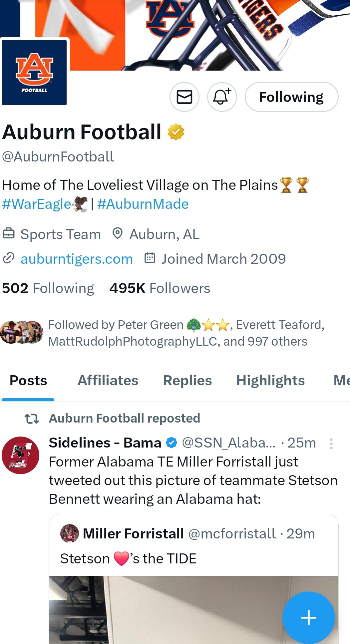This screenshot has width=350, height=644.
Task: Click the Posts tab
Action: coord(28,380)
